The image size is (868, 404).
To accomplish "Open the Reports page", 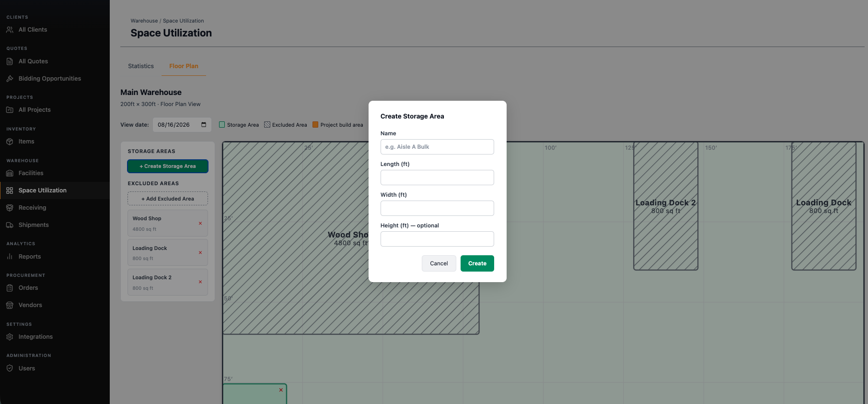I will coord(30,257).
